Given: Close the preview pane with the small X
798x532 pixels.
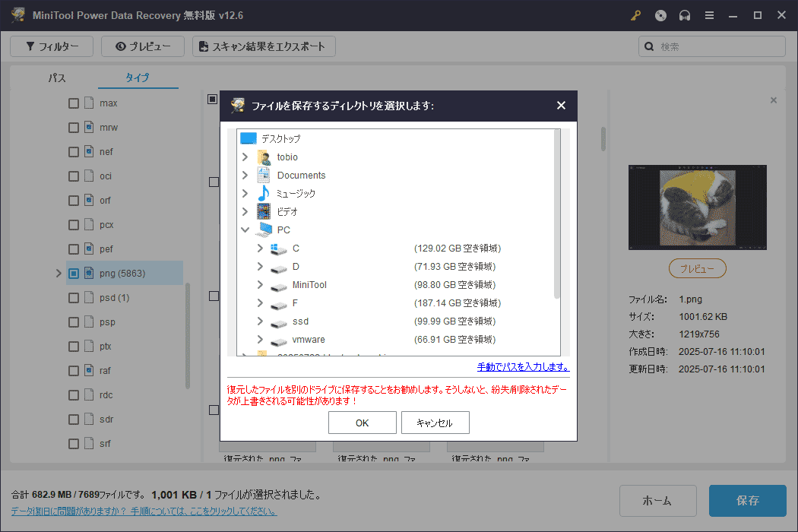Looking at the screenshot, I should 774,100.
